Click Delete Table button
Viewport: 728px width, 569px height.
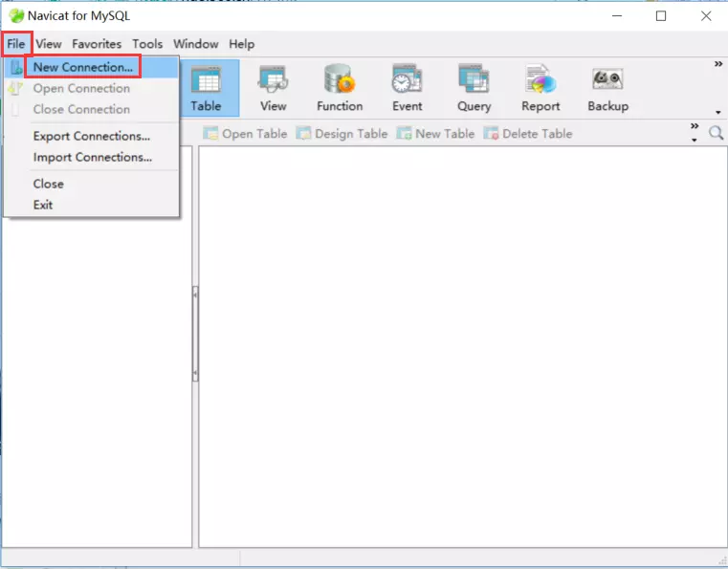click(x=528, y=134)
